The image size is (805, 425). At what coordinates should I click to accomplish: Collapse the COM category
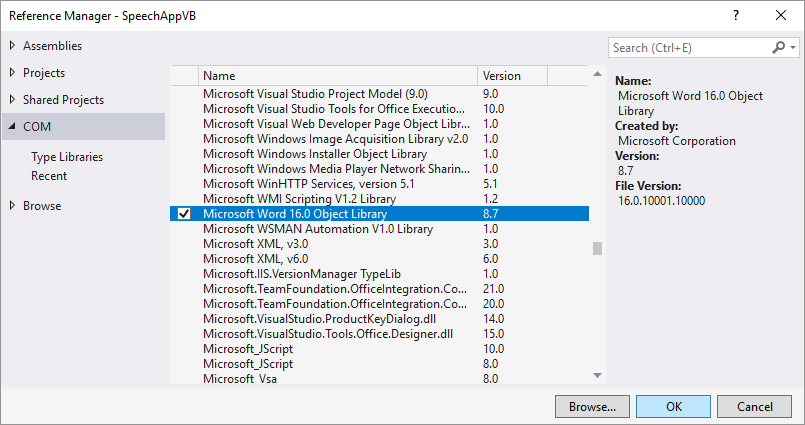point(12,127)
